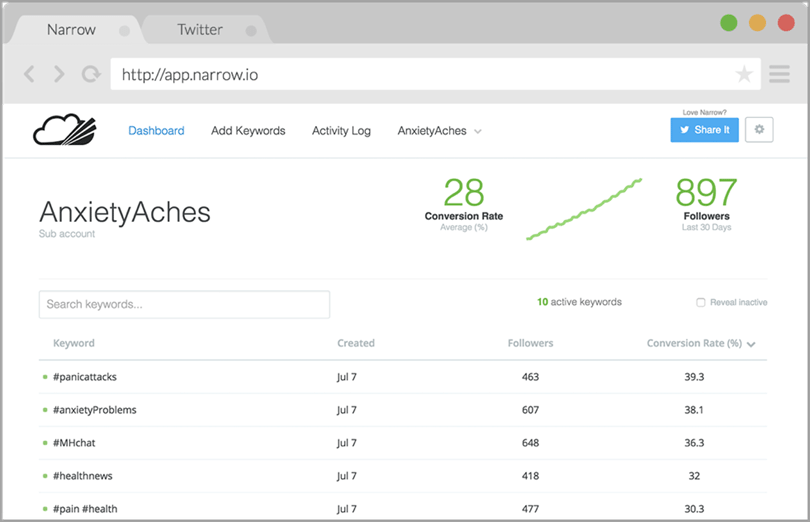This screenshot has width=810, height=522.
Task: Close the Narrow browser tab
Action: click(124, 30)
